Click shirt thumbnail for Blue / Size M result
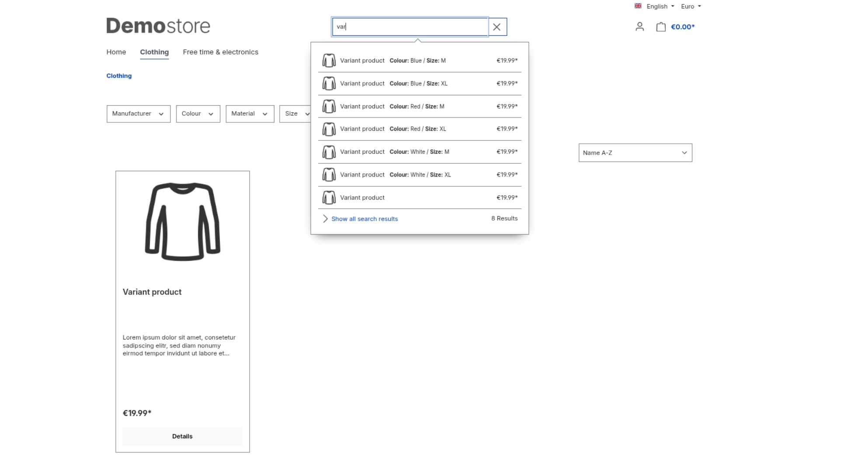The image size is (868, 475). (x=329, y=60)
